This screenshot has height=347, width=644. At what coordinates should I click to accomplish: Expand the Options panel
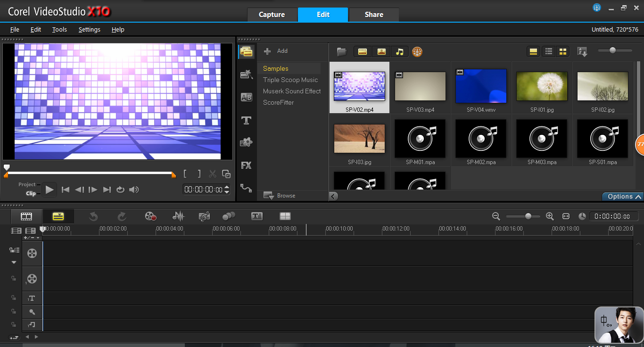click(x=623, y=197)
